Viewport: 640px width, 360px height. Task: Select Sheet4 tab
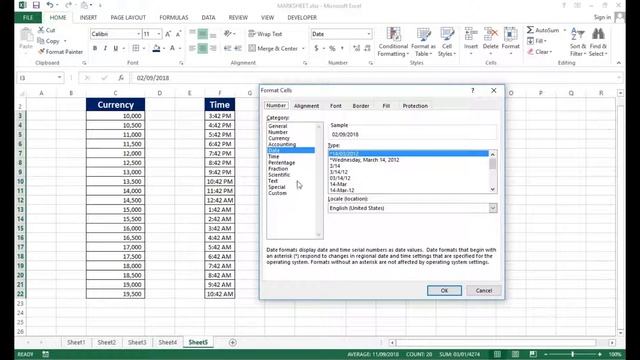(x=168, y=342)
